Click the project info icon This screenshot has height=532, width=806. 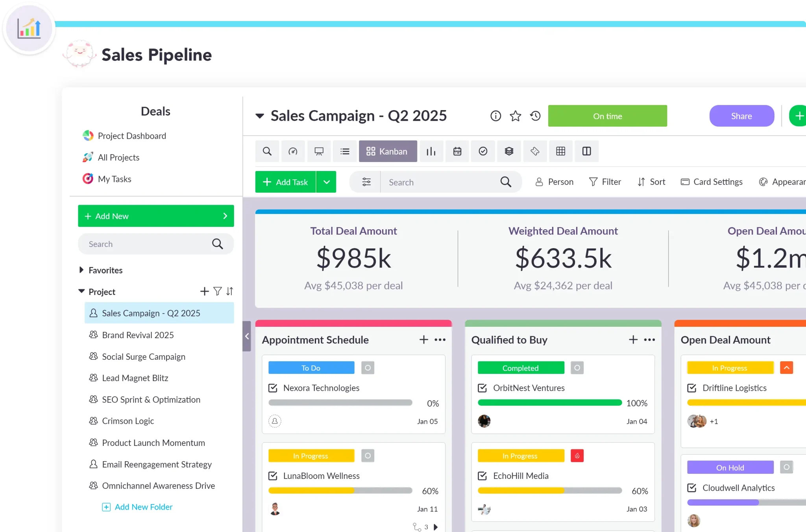tap(495, 116)
